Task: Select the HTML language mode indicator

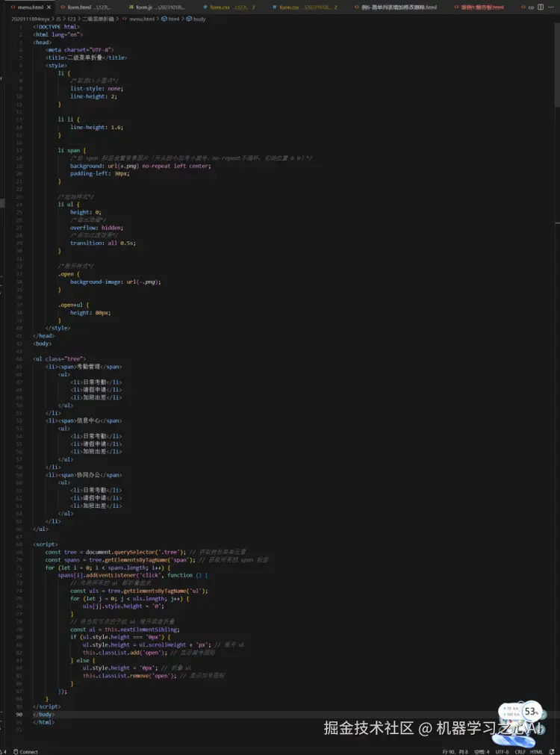Action: click(x=536, y=751)
